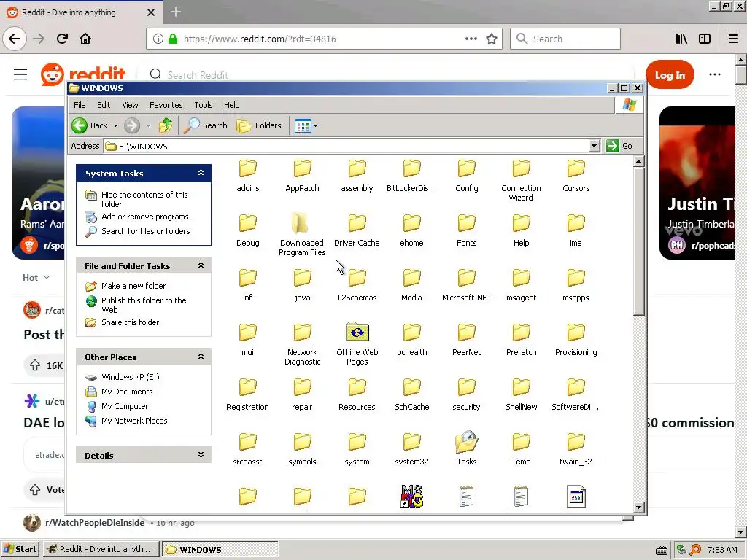Toggle the Firefox sidebar icon
Image resolution: width=747 pixels, height=560 pixels.
705,39
